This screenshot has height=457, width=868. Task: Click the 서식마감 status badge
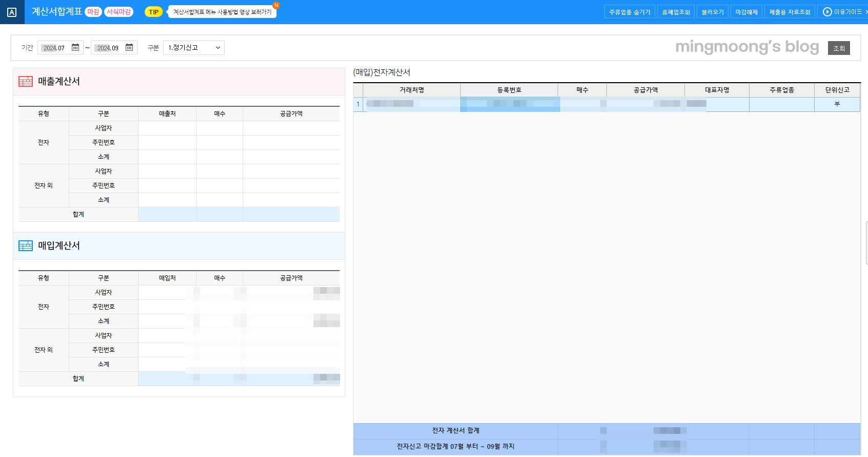pos(119,12)
